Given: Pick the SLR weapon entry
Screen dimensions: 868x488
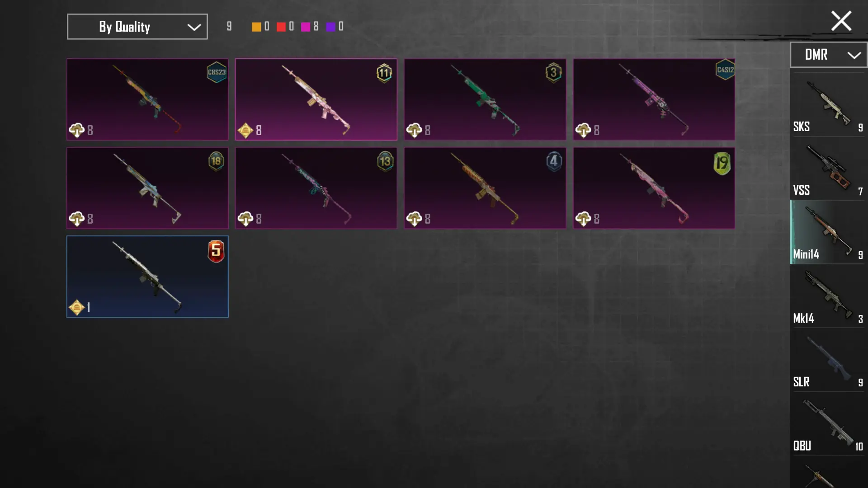Looking at the screenshot, I should (828, 360).
